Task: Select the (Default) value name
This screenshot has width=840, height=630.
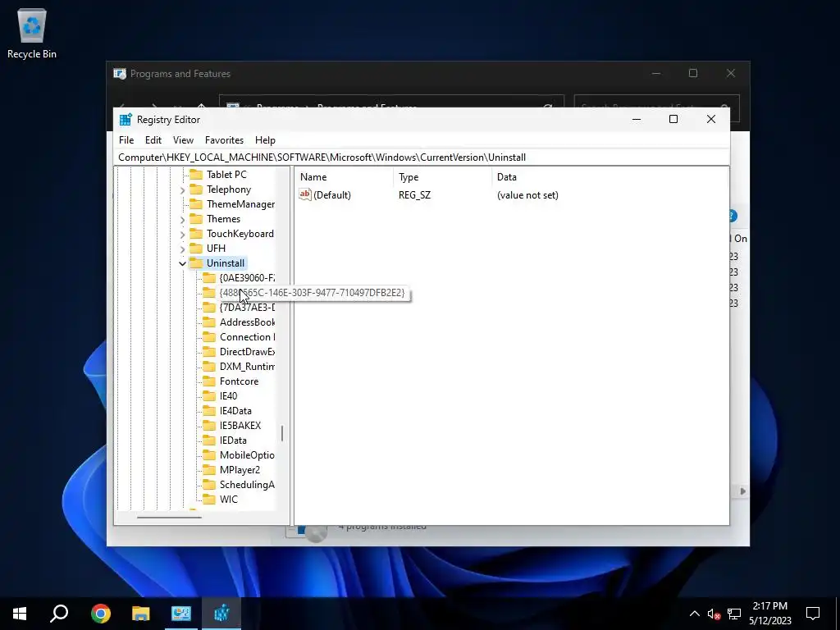Action: pos(332,195)
